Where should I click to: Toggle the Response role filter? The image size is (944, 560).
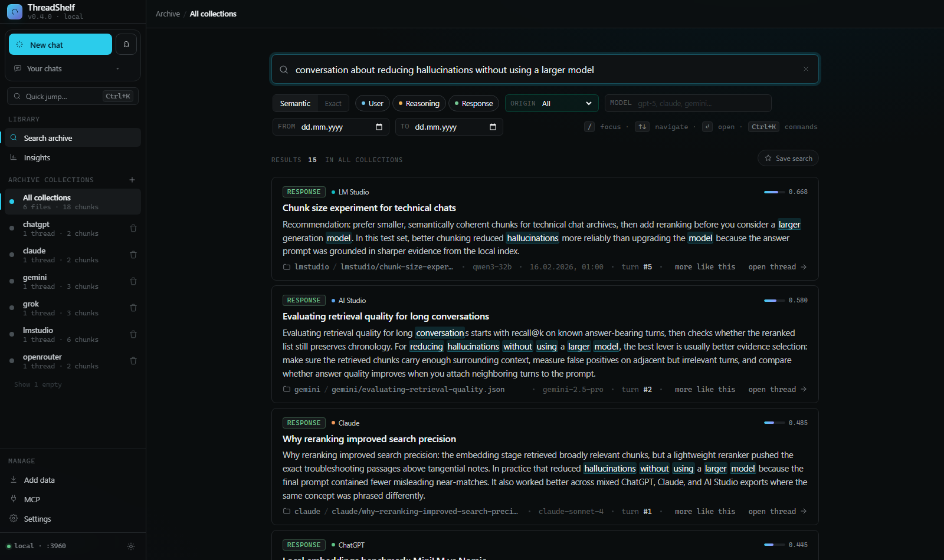[474, 103]
